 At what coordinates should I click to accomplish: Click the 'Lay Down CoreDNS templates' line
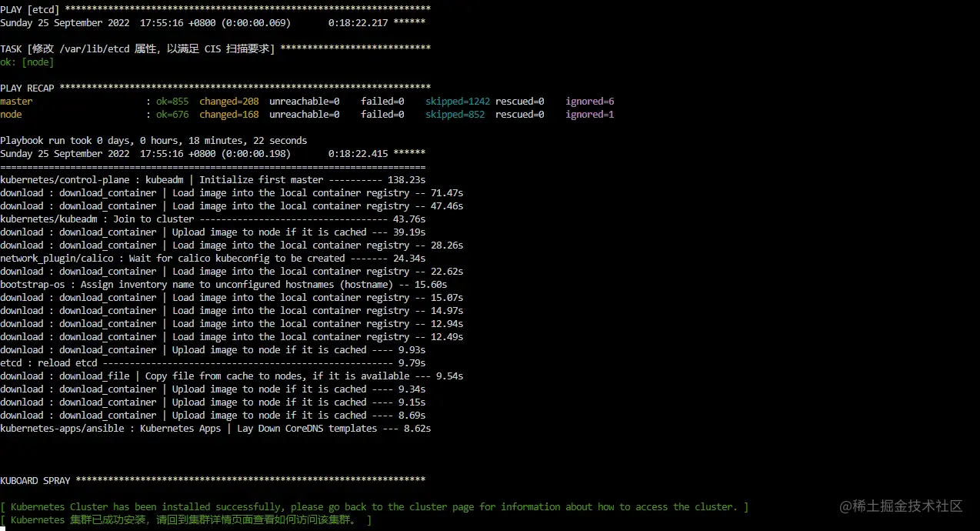(215, 428)
